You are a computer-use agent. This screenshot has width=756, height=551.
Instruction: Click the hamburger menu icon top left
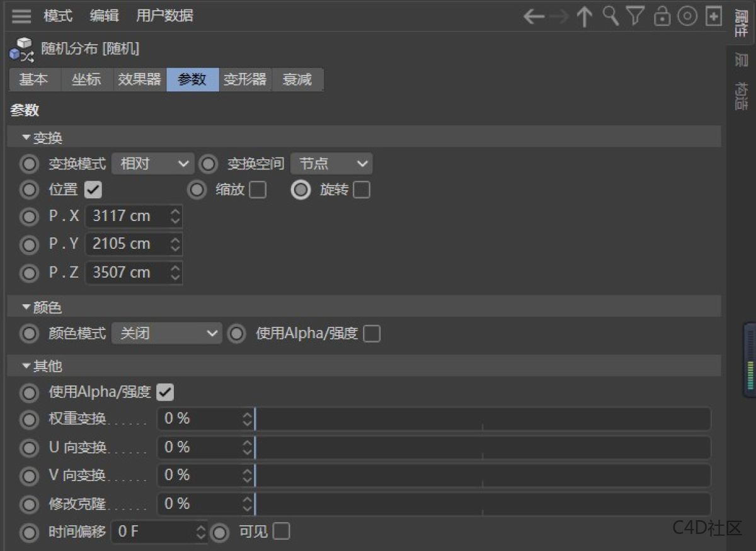point(20,16)
